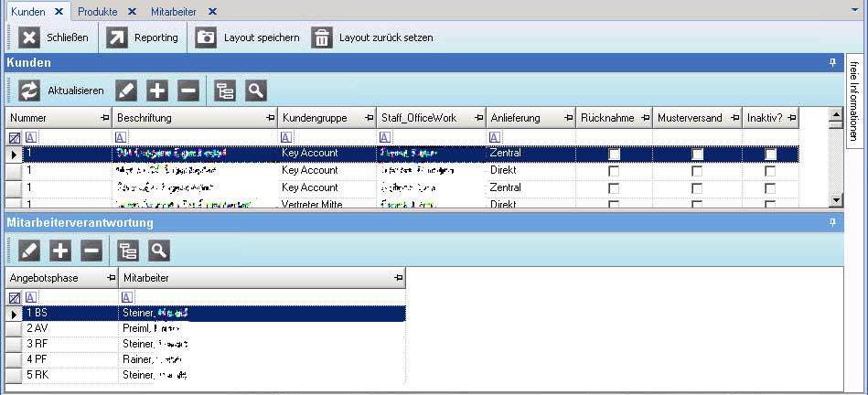
Task: Toggle Inaktiv checkbox in second customer row
Action: tap(770, 171)
